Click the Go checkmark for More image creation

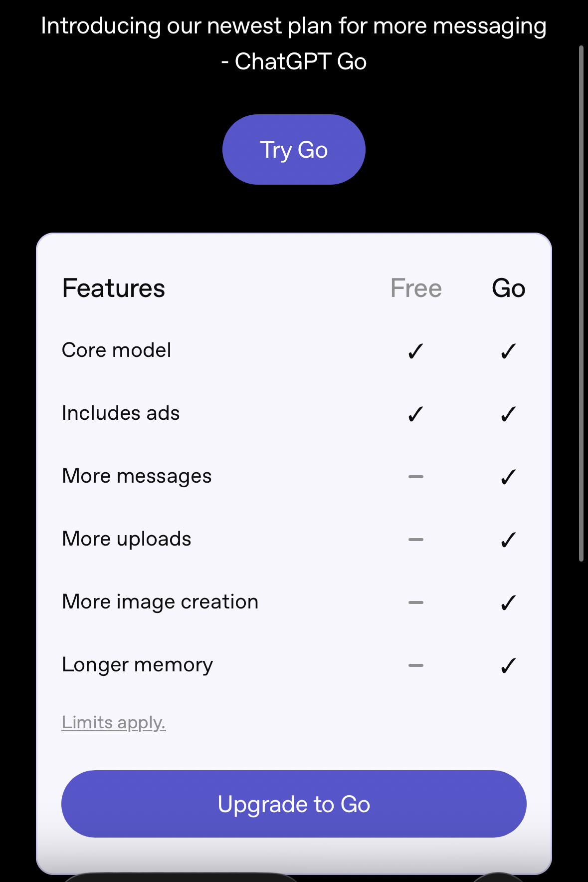(x=508, y=603)
